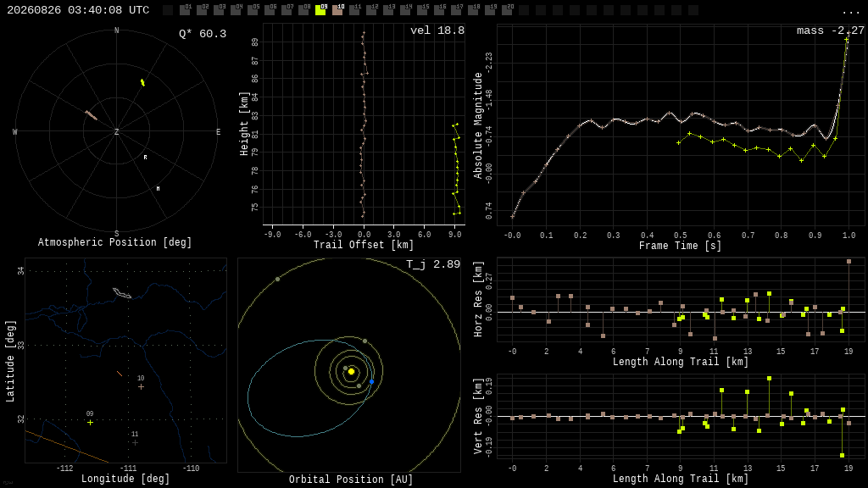Click the yellow Sun in orbital plot
The width and height of the screenshot is (868, 488).
(351, 372)
